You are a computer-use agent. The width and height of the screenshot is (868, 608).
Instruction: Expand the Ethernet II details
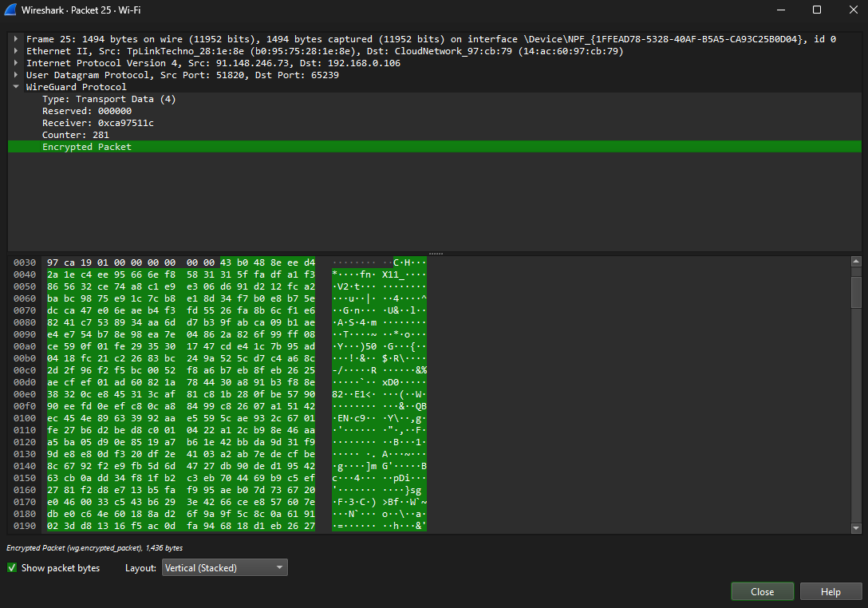16,51
